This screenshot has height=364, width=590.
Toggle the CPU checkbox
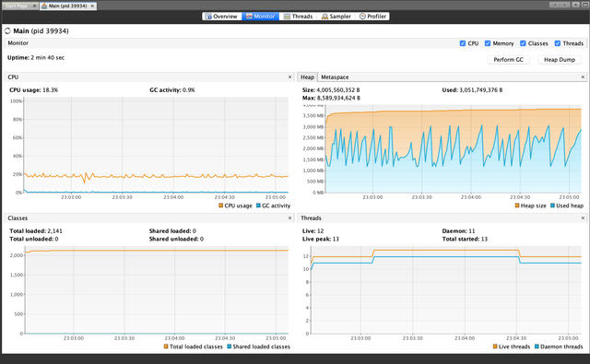click(x=463, y=43)
